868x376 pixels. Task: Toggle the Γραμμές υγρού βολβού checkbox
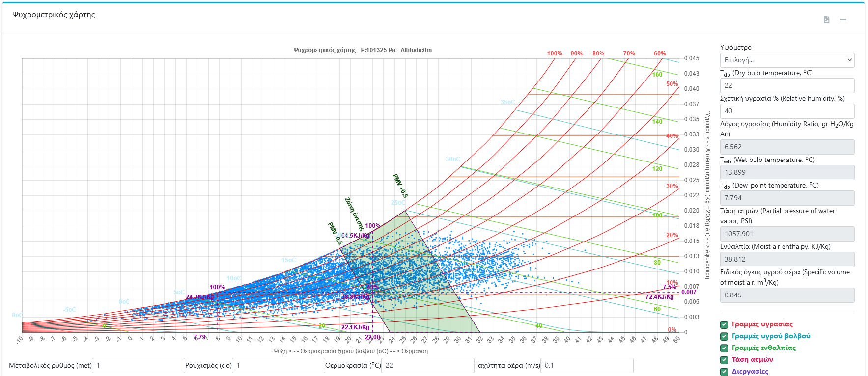pyautogui.click(x=724, y=336)
